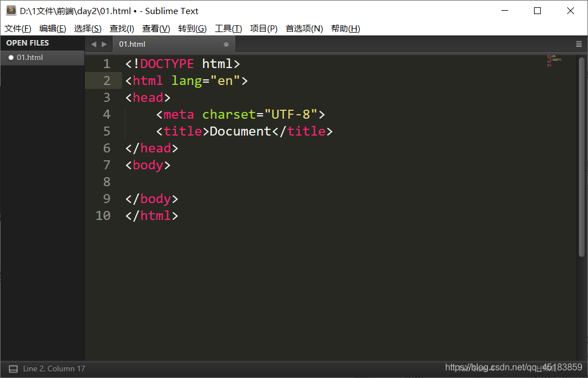
Task: Close 01.html tab via unsaved dot
Action: (226, 44)
